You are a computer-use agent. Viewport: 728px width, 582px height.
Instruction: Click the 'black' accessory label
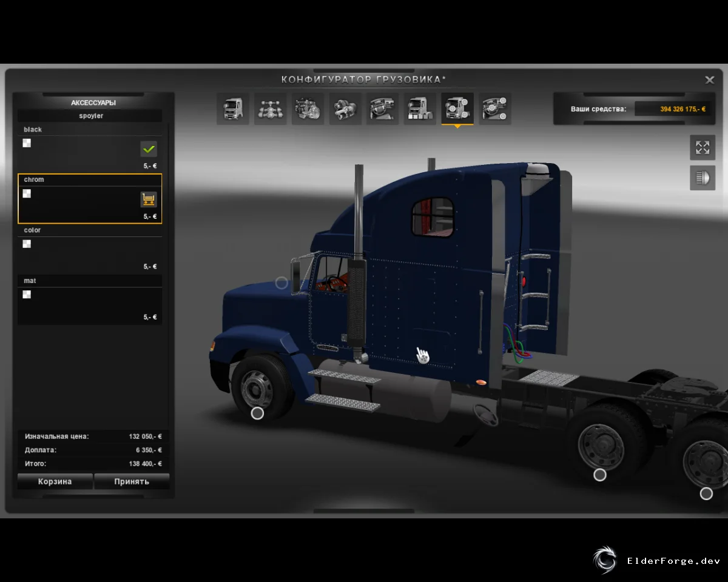point(33,130)
